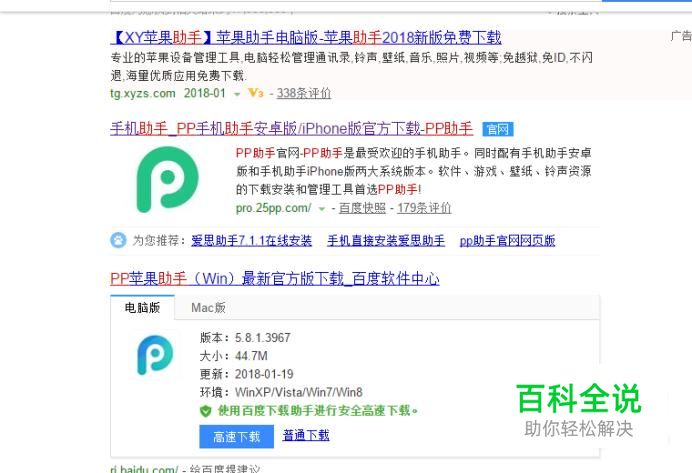Select the 电脑版 tab
The width and height of the screenshot is (692, 473).
point(142,308)
